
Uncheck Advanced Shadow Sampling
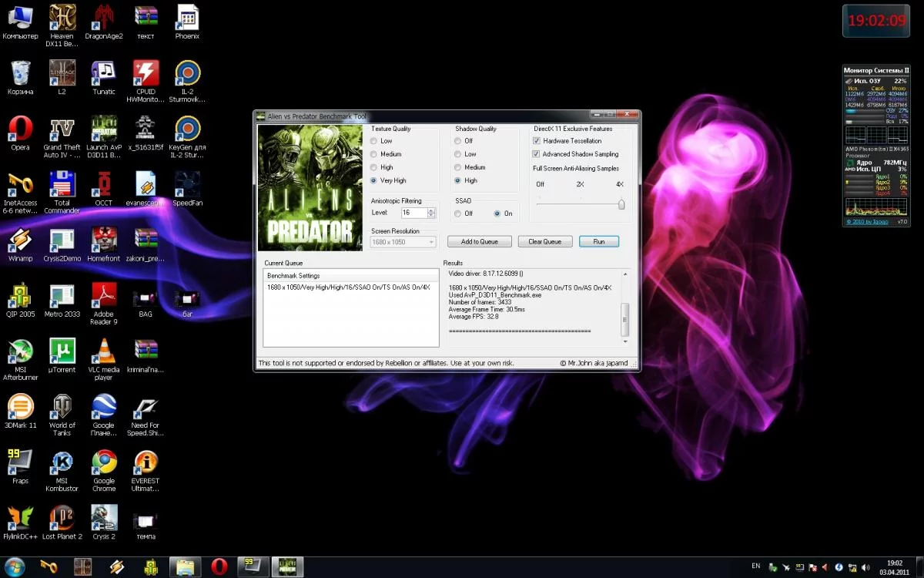click(x=537, y=154)
